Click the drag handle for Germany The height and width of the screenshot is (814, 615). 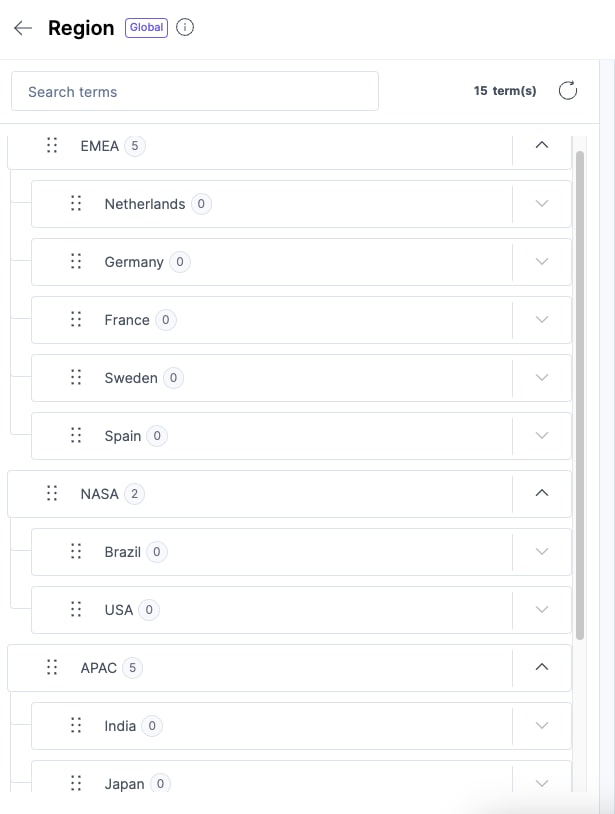(x=76, y=262)
